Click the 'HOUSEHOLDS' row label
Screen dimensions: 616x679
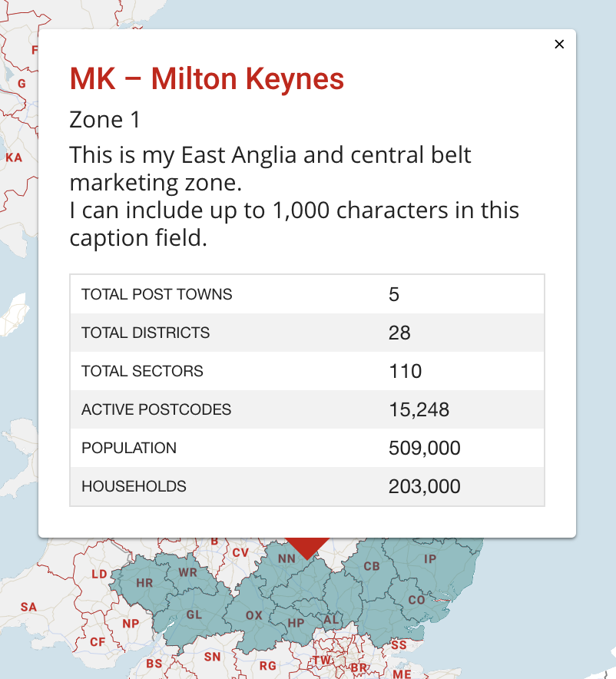point(134,486)
